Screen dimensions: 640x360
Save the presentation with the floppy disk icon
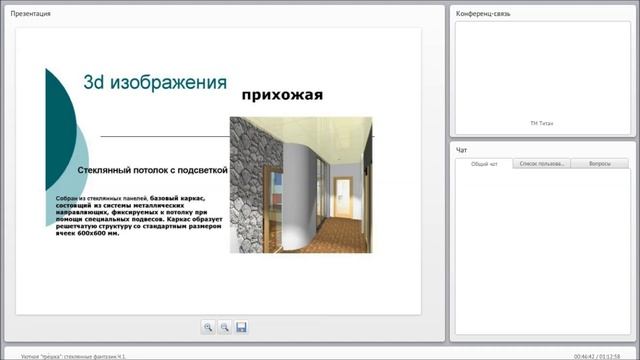pos(241,327)
